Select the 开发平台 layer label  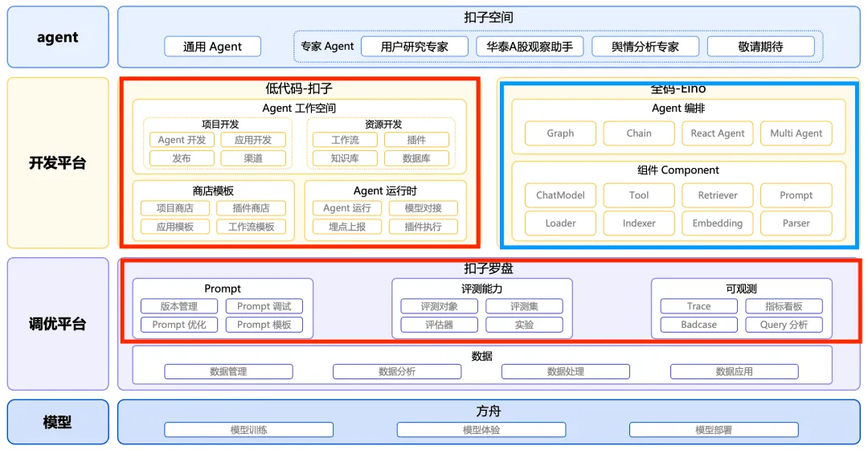pos(58,163)
